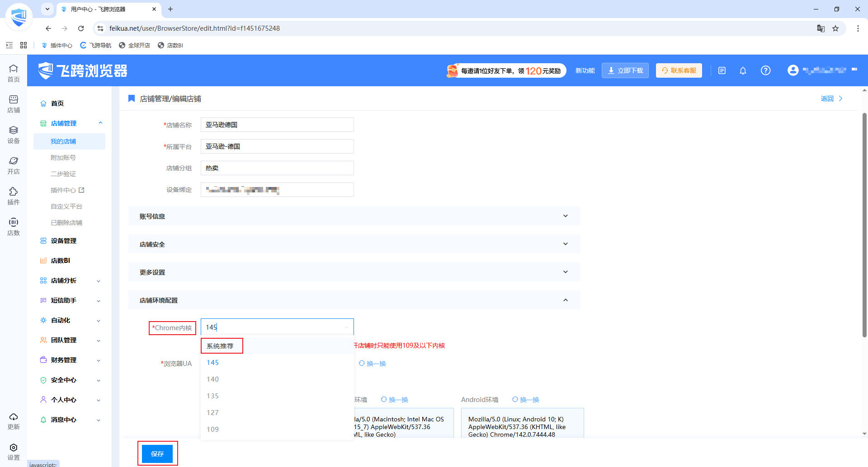Click 换一换 beside Android环境
868x467 pixels.
(x=525, y=400)
